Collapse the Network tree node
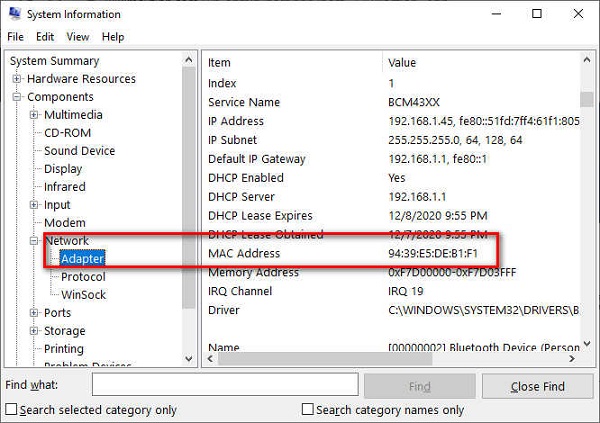This screenshot has height=423, width=600. 34,241
